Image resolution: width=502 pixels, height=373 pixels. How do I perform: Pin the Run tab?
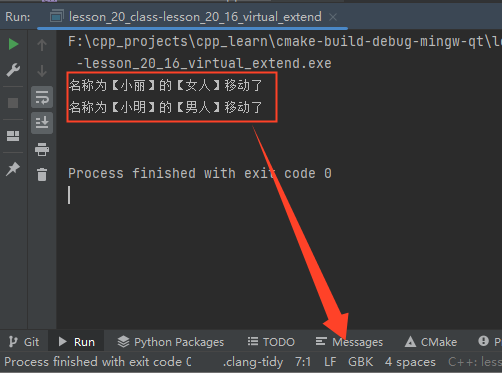click(x=13, y=169)
